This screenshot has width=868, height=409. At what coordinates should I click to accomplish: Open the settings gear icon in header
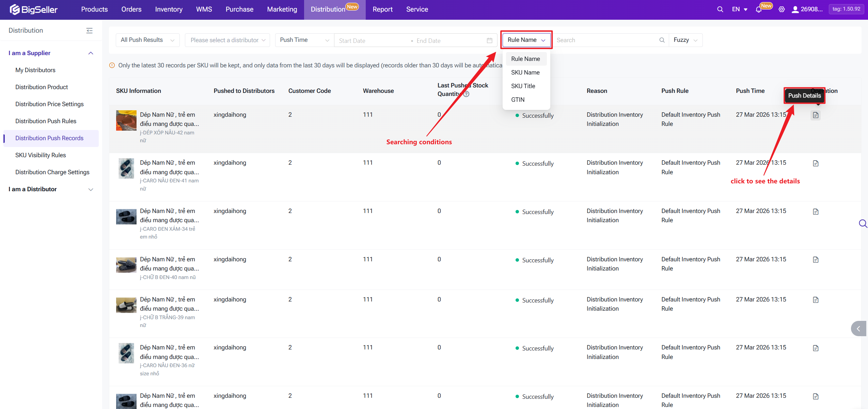[782, 10]
